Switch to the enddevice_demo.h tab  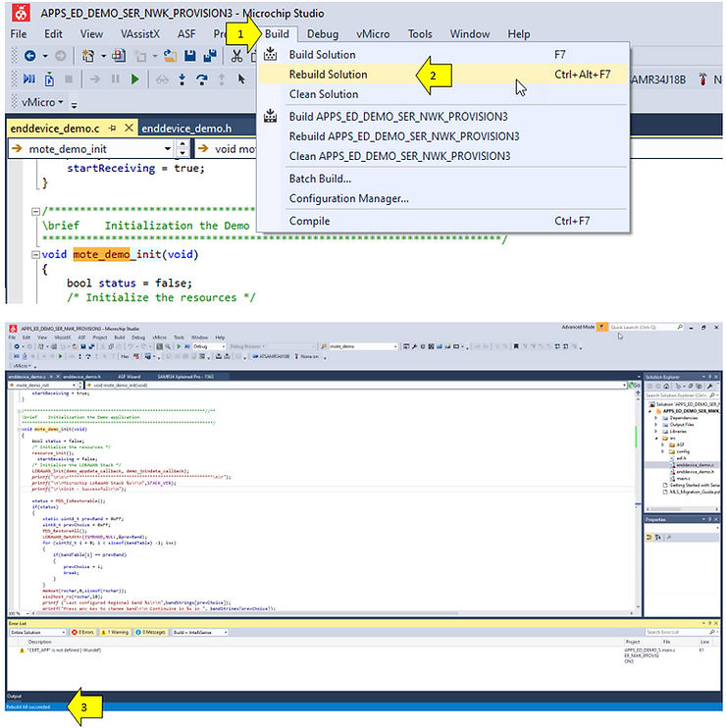186,129
